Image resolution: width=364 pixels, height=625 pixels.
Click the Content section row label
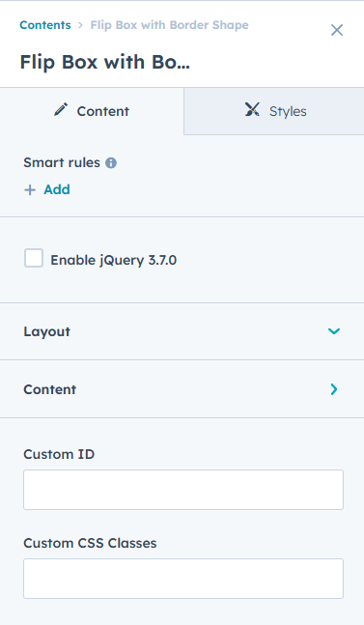50,389
